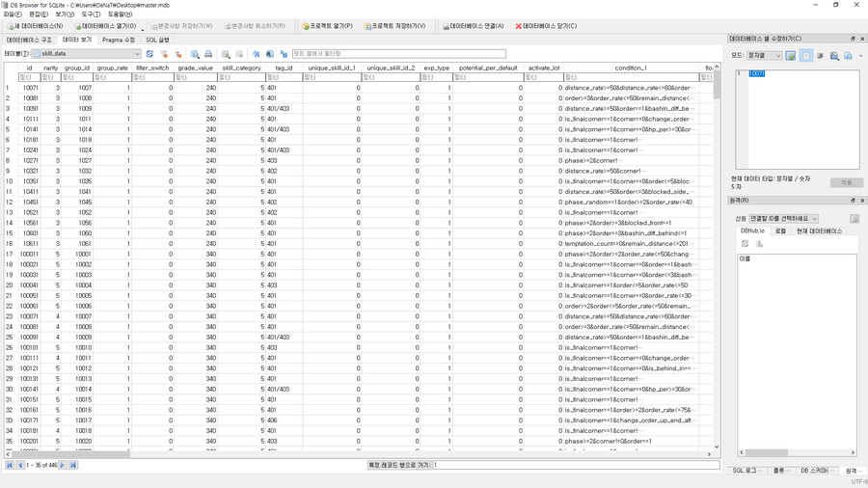Click the table's vertical scrollbar
868x488 pixels.
(717, 255)
